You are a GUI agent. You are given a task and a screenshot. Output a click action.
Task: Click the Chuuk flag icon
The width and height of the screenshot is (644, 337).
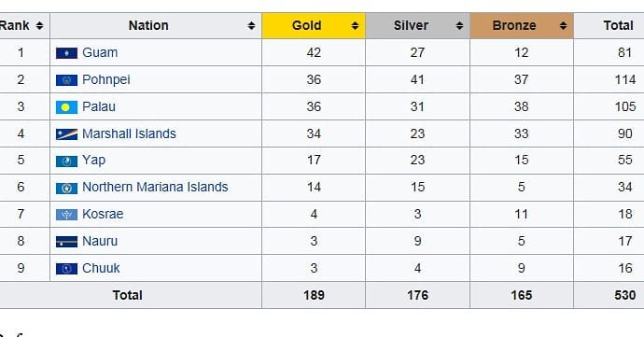coord(66,269)
